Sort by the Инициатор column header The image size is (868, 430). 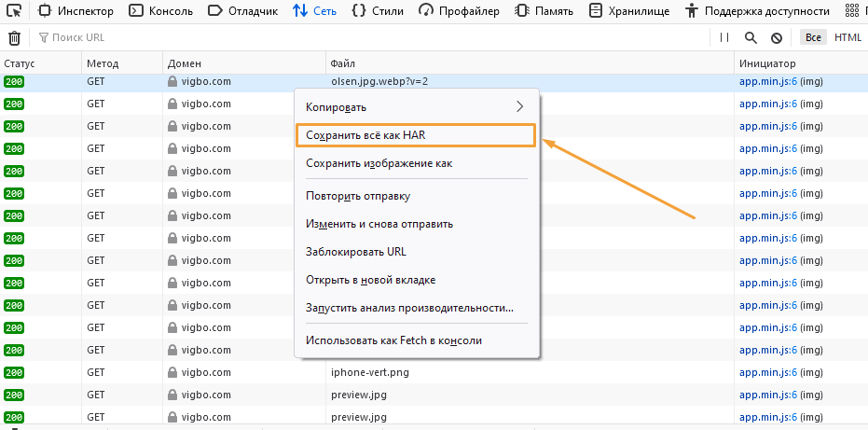pyautogui.click(x=801, y=63)
